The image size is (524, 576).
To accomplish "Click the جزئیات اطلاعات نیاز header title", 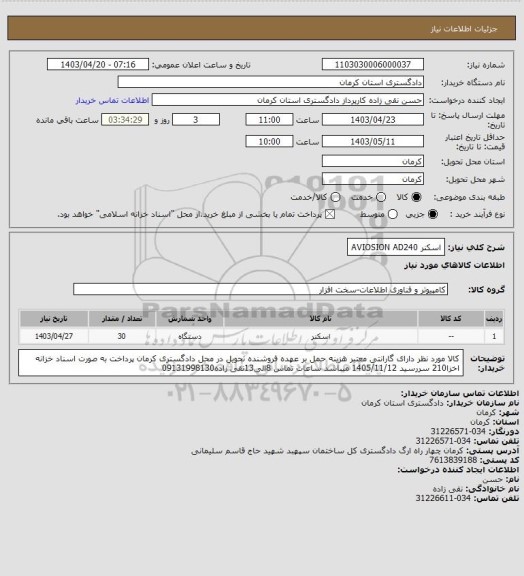I will (x=464, y=29).
